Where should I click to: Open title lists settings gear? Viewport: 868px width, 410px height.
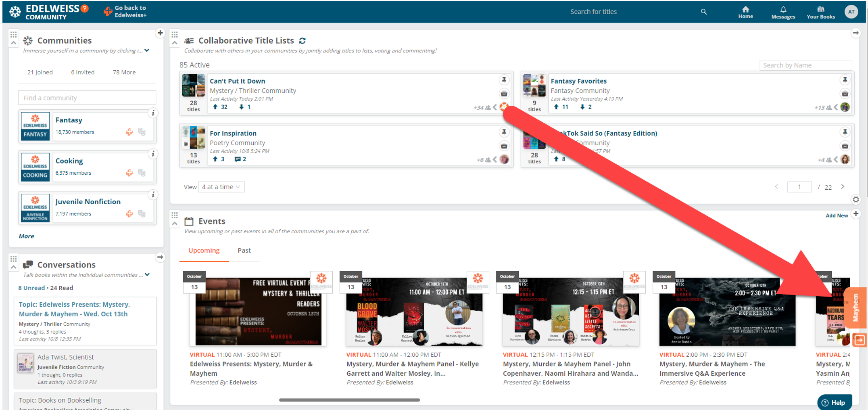coord(855,199)
